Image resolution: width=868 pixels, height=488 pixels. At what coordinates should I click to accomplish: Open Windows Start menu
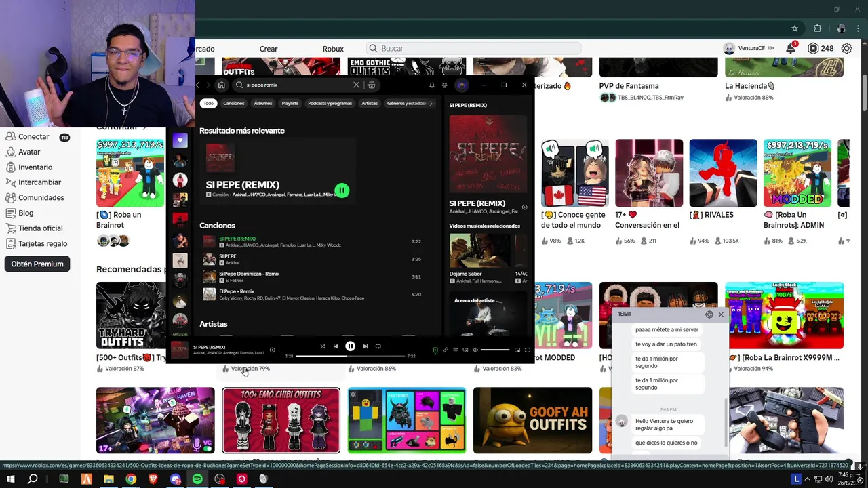11,479
